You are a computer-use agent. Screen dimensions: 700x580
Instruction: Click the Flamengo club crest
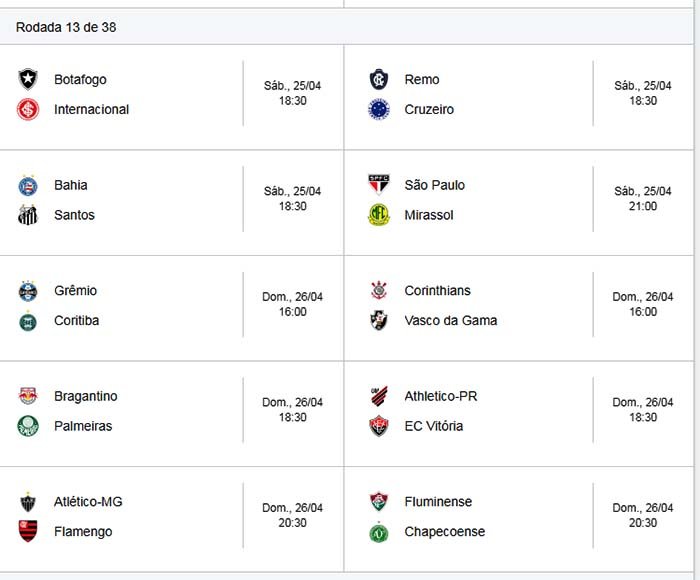click(28, 532)
